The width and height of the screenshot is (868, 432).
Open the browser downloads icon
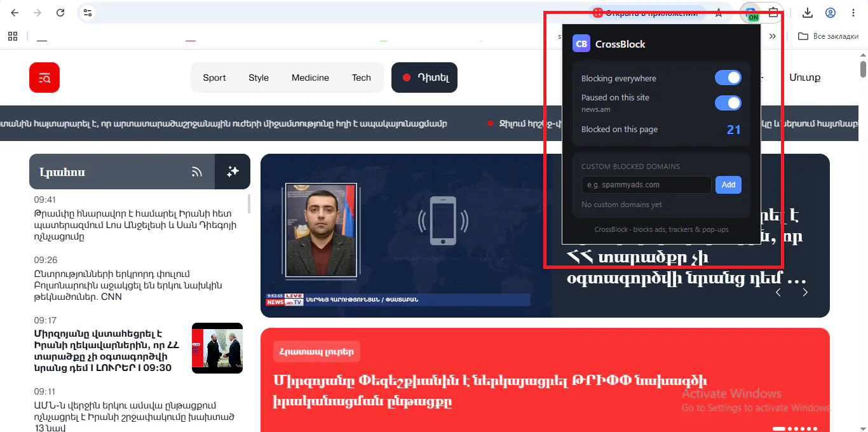[x=808, y=13]
